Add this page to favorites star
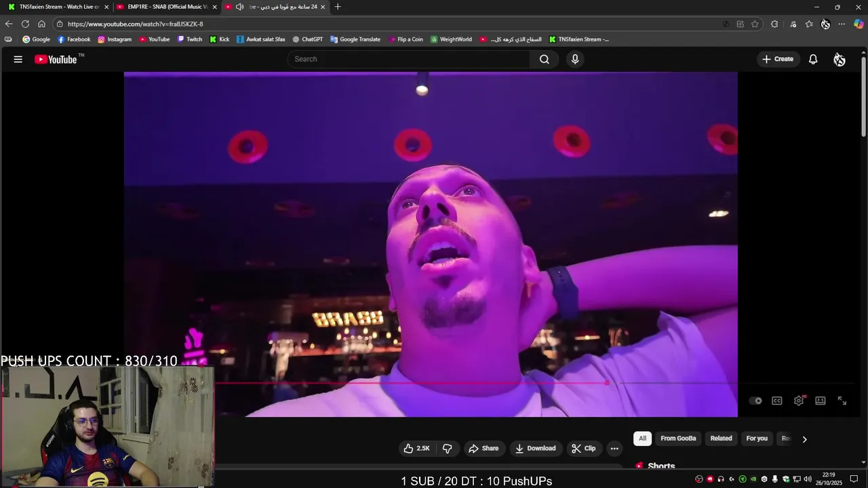The image size is (868, 488). pos(755,24)
